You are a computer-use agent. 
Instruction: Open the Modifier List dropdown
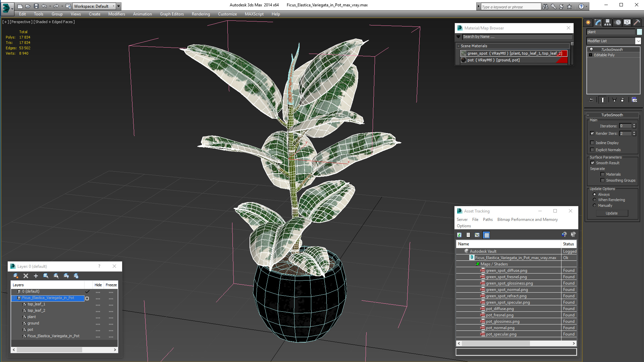coord(638,41)
